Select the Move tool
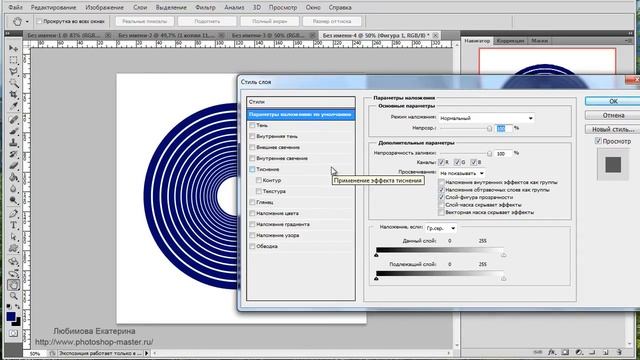 [x=13, y=48]
